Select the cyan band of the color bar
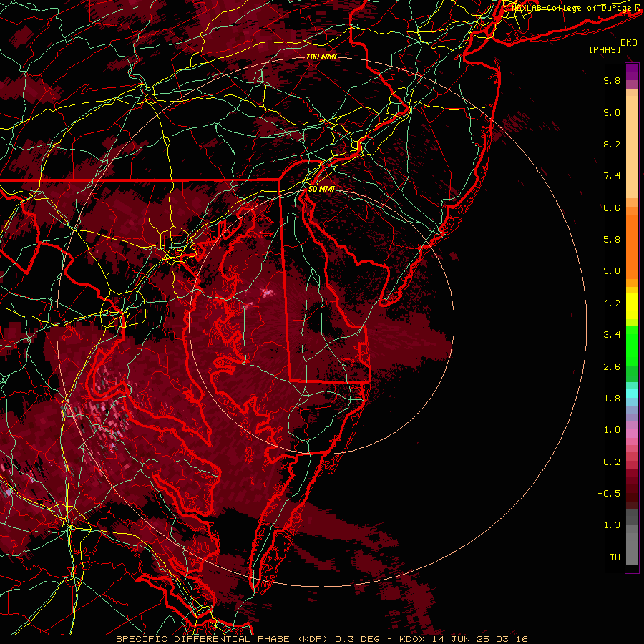 coord(632,394)
